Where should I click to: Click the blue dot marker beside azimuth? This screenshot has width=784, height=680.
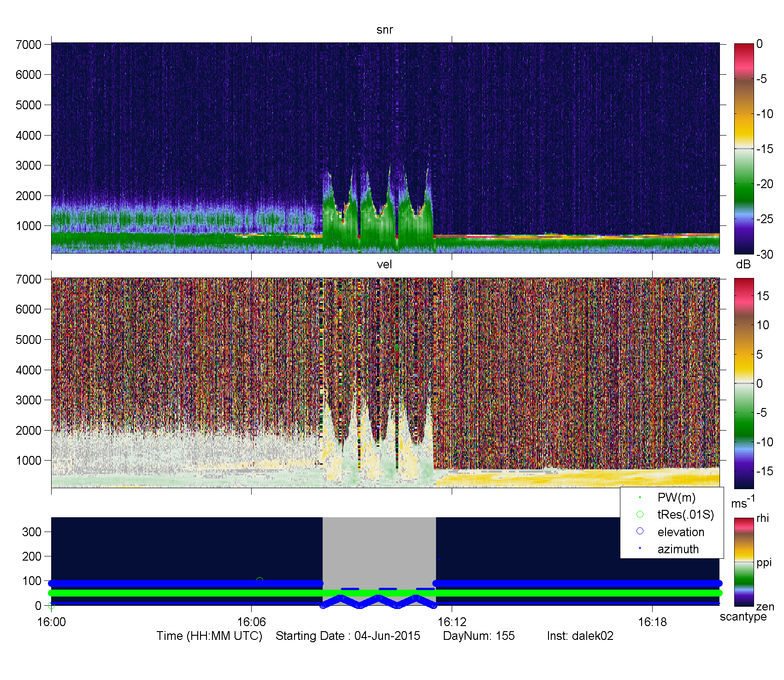click(x=640, y=548)
